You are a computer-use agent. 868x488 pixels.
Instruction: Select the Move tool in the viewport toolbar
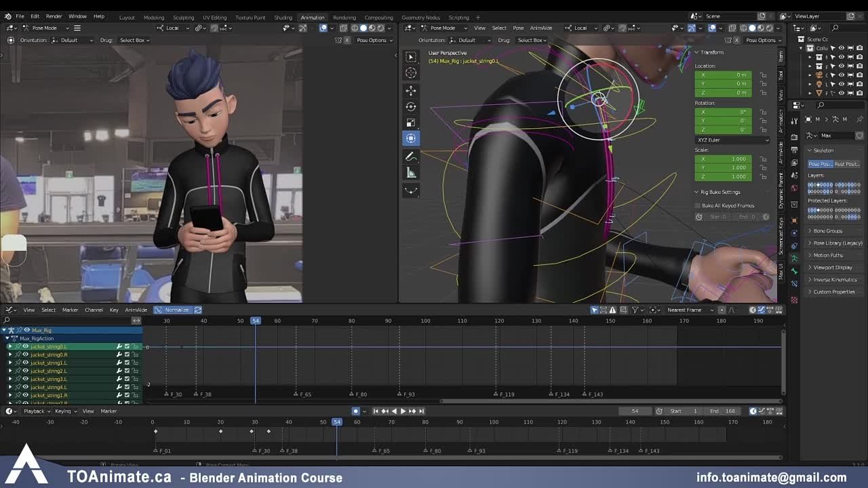click(411, 90)
